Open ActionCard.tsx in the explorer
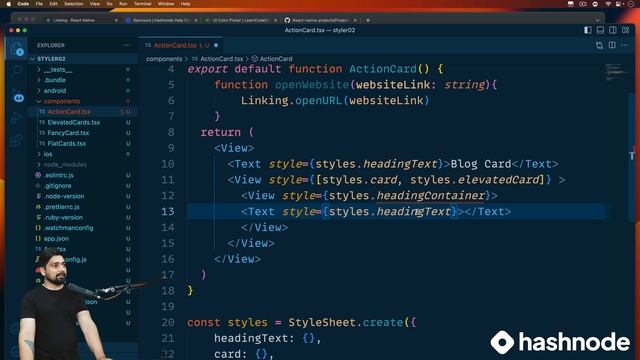Image resolution: width=640 pixels, height=360 pixels. point(69,112)
